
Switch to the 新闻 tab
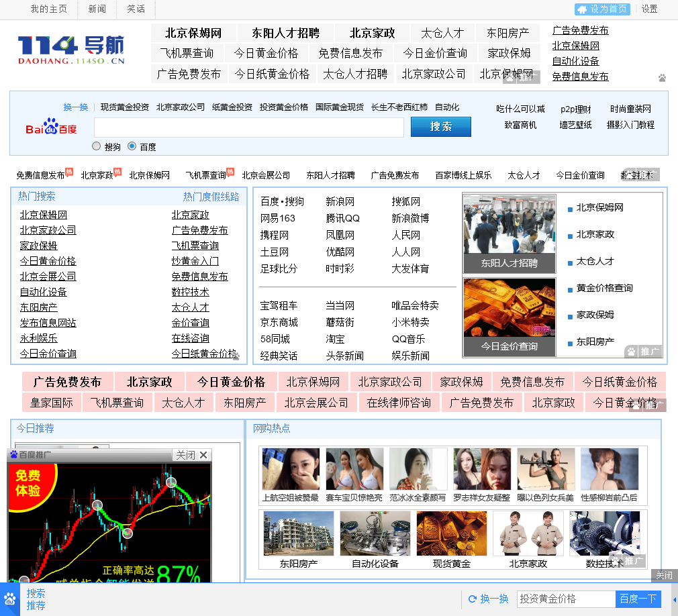coord(97,9)
